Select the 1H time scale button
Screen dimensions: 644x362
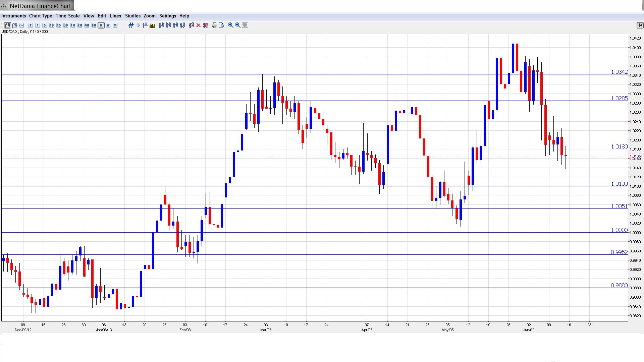point(73,25)
